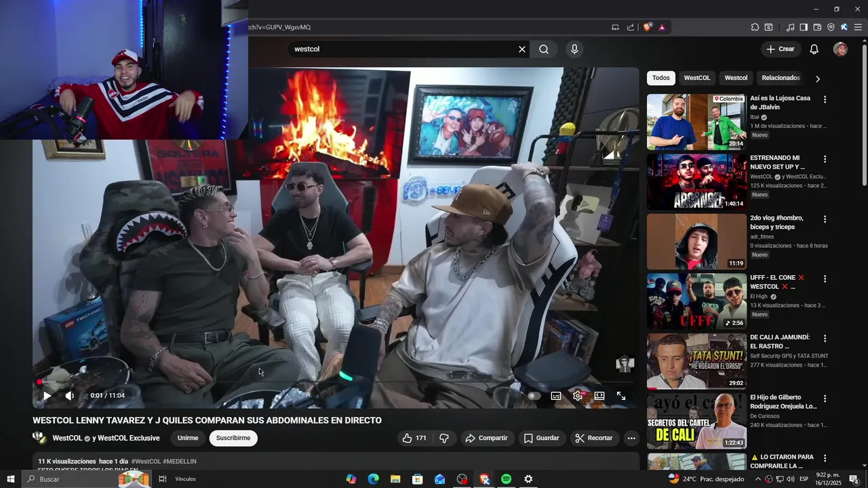Viewport: 868px width, 488px height.
Task: Click the Suscribirme button
Action: click(x=233, y=438)
